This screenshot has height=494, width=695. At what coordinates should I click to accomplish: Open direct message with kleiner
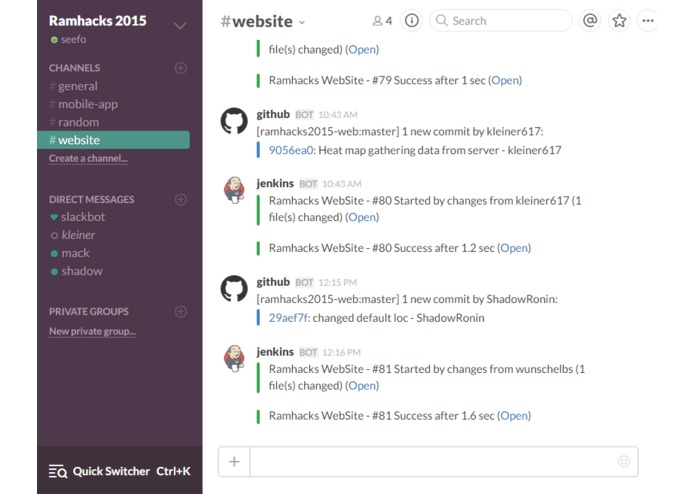[x=73, y=235]
